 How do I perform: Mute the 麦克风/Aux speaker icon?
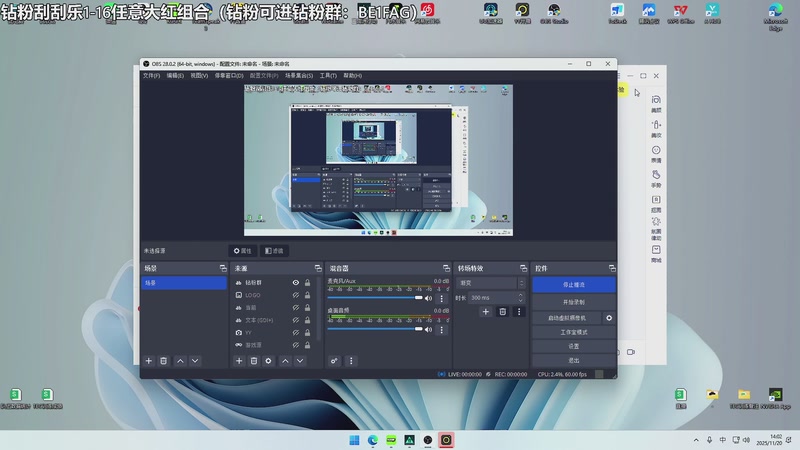tap(429, 298)
